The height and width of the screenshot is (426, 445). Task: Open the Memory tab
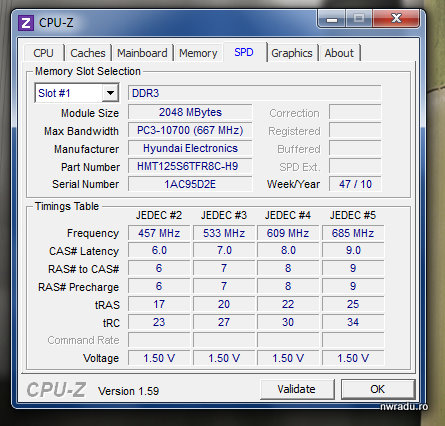tap(198, 53)
